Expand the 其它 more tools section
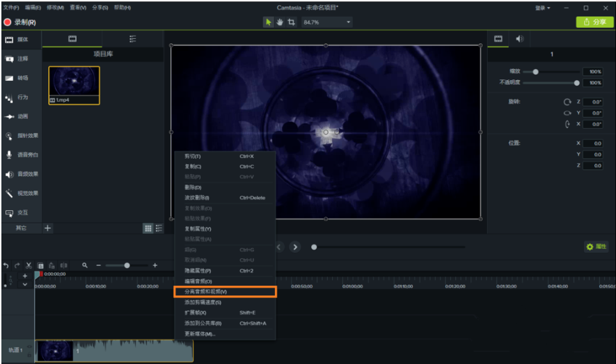 [21, 228]
